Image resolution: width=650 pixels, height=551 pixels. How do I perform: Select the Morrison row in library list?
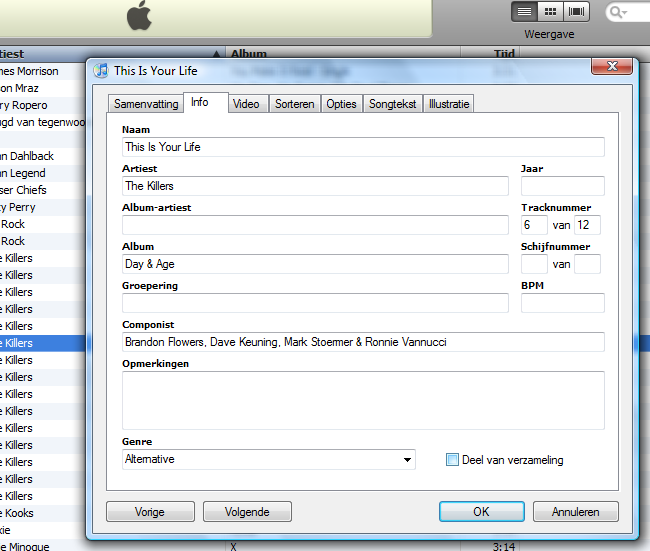click(42, 71)
